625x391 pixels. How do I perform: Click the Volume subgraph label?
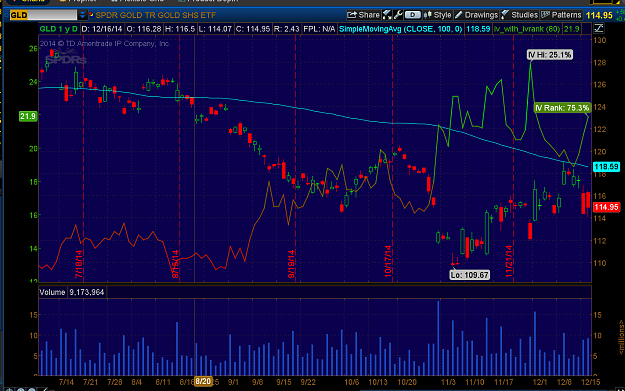pyautogui.click(x=52, y=293)
